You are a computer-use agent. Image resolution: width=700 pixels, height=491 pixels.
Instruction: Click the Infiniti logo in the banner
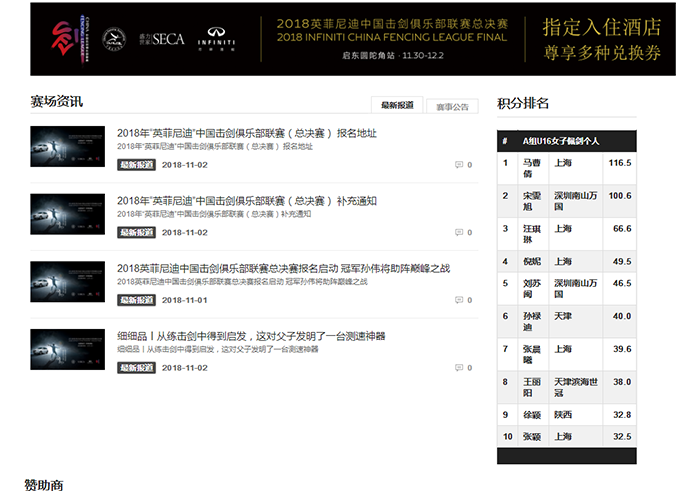[216, 39]
